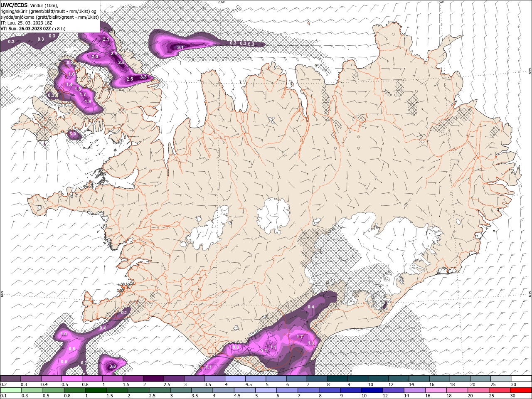Click top-row legend swatch between 8 and 9
This screenshot has width=532, height=399.
(x=337, y=378)
